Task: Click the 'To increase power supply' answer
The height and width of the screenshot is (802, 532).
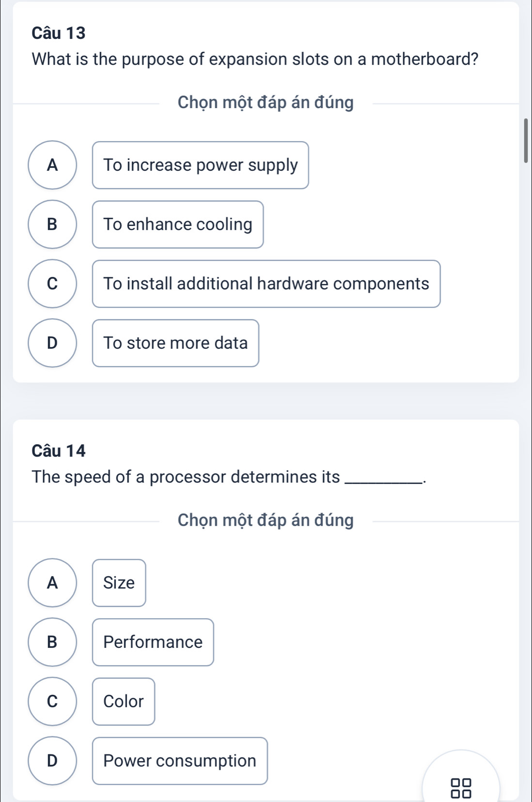Action: click(201, 165)
